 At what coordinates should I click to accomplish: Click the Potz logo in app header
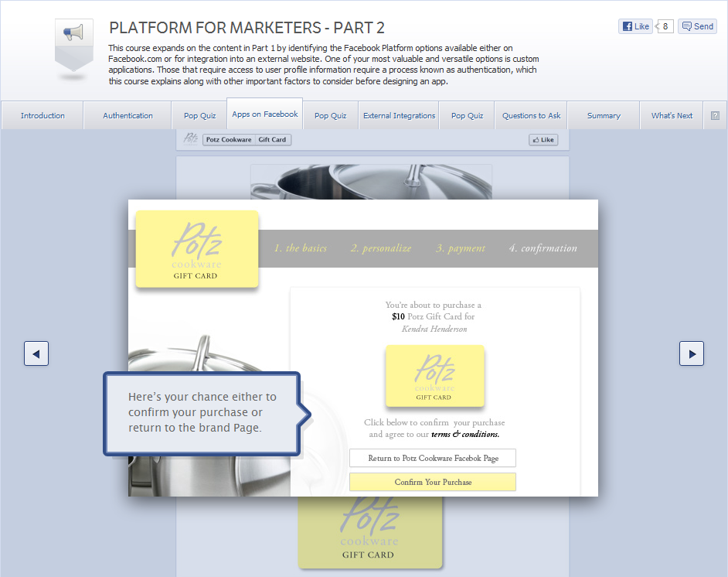(x=191, y=139)
